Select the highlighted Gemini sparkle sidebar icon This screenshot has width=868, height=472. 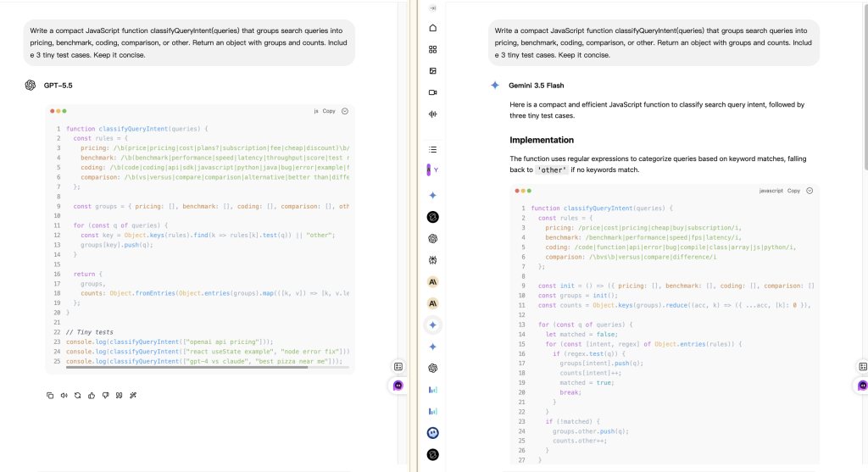tap(433, 325)
